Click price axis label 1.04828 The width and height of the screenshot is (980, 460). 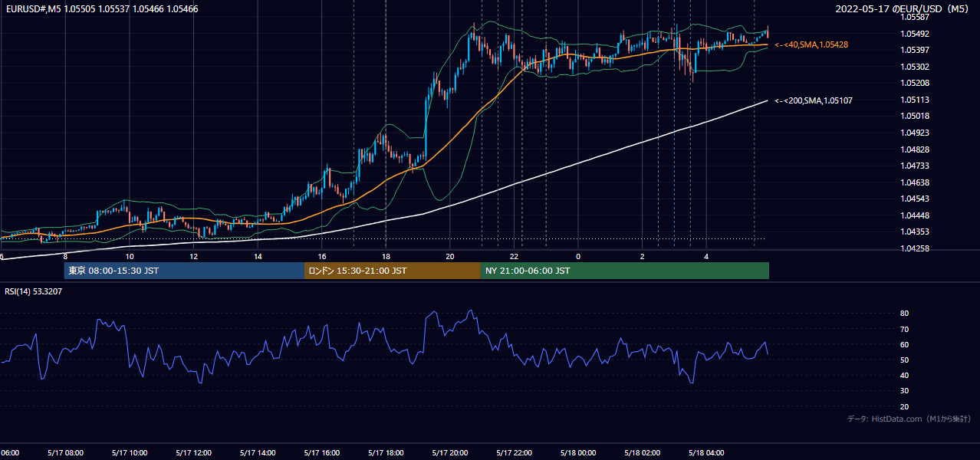click(x=914, y=149)
